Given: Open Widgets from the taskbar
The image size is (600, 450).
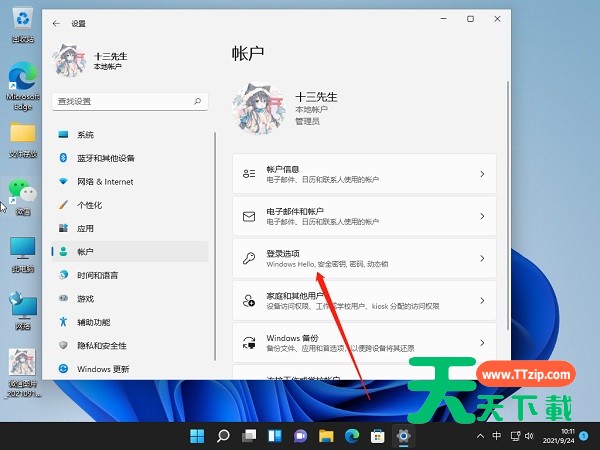Looking at the screenshot, I should click(x=275, y=436).
